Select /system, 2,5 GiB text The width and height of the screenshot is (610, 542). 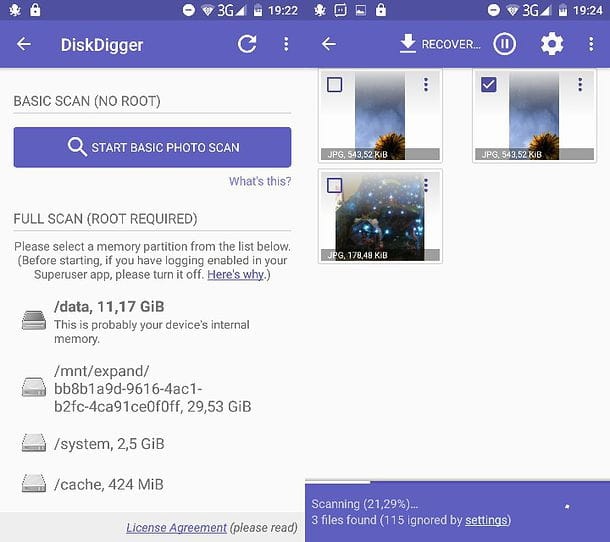(109, 444)
